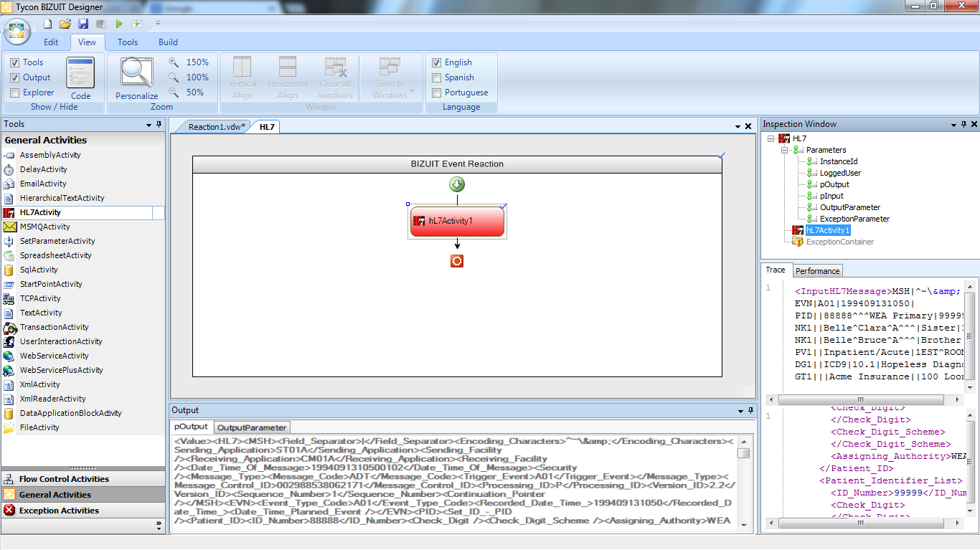Choose SqlActivity from toolbox

click(x=39, y=270)
